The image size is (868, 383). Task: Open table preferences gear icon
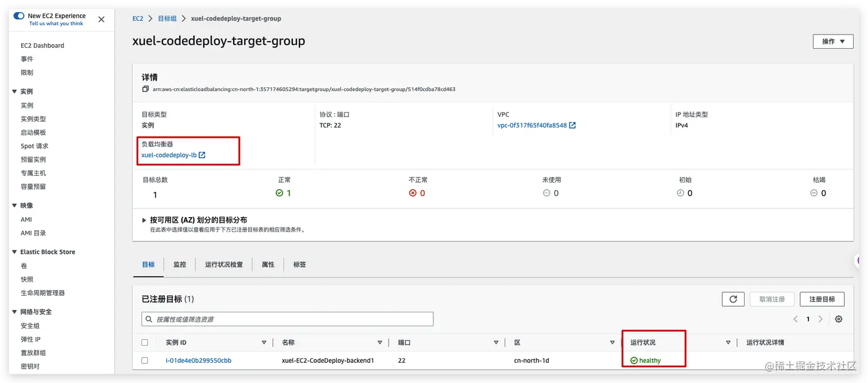839,319
